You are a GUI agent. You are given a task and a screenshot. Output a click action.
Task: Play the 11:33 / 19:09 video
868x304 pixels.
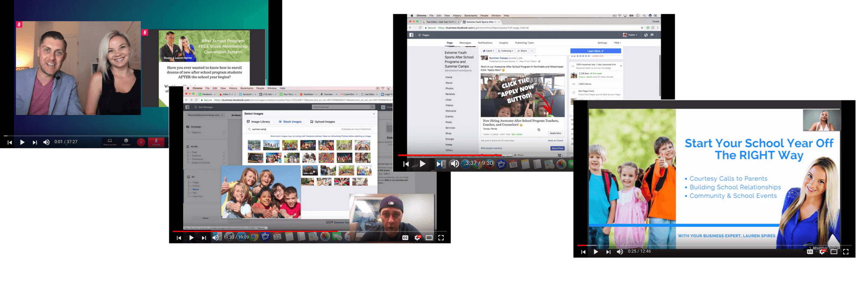tap(191, 238)
